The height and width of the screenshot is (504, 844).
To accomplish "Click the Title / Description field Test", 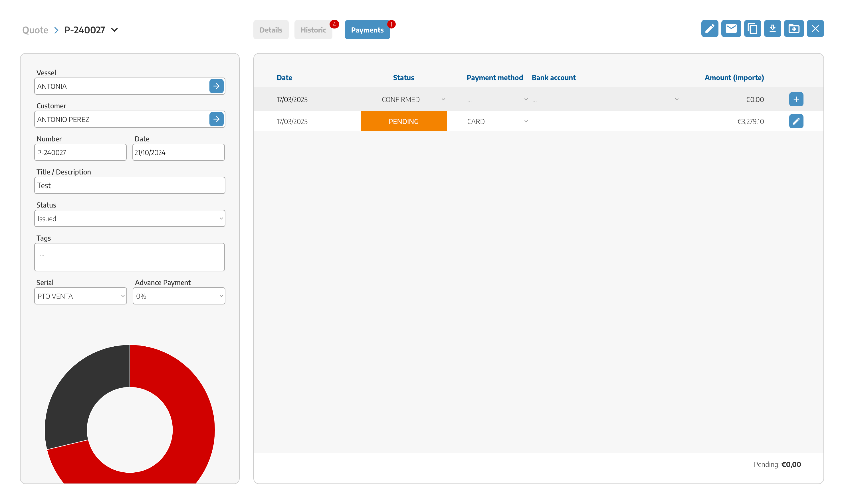I will pos(130,185).
